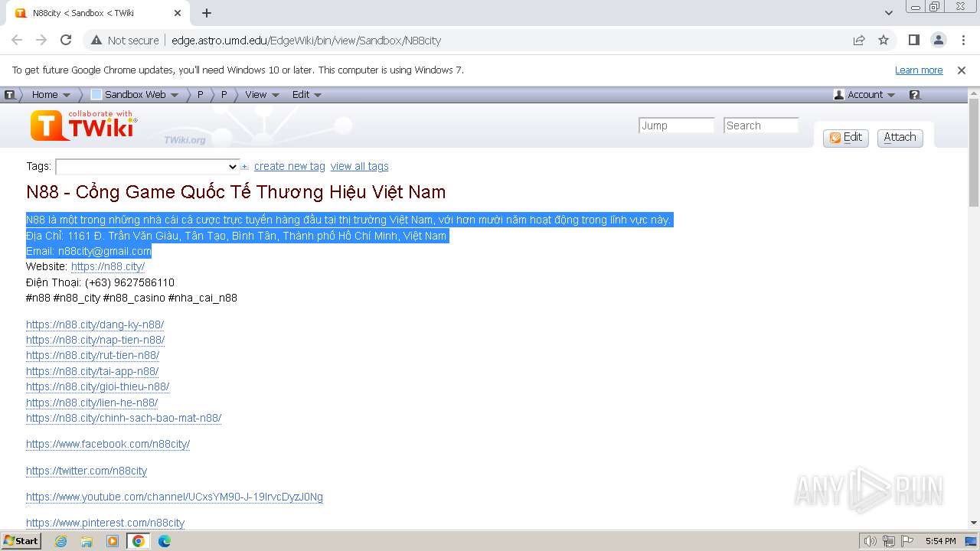980x551 pixels.
Task: Open Microsoft Edge from taskbar
Action: pos(164,541)
